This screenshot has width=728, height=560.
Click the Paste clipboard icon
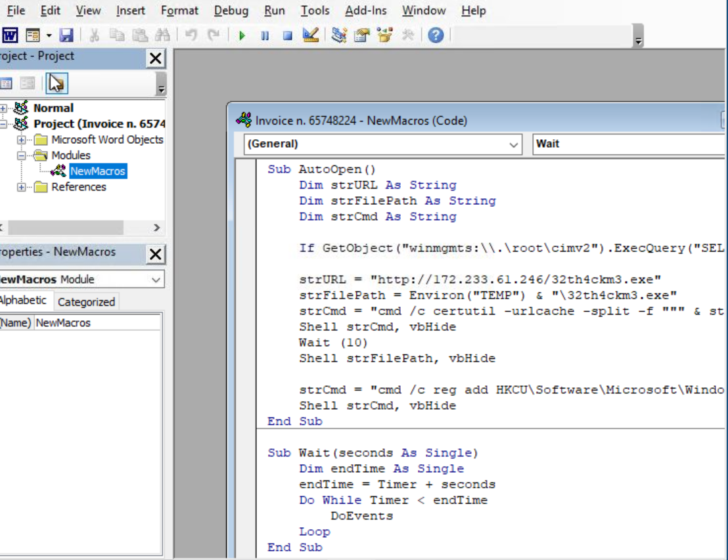pos(140,35)
